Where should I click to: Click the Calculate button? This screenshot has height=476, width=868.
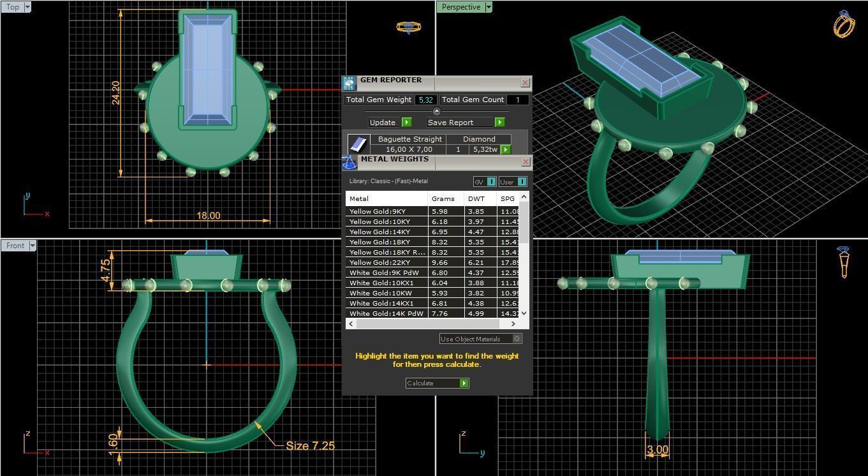438,383
